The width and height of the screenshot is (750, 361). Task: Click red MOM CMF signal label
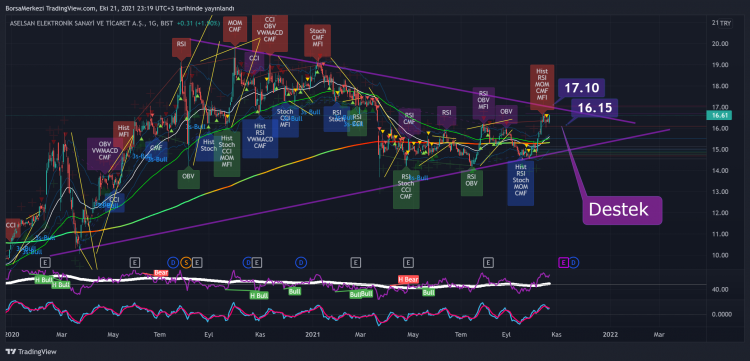pos(235,30)
